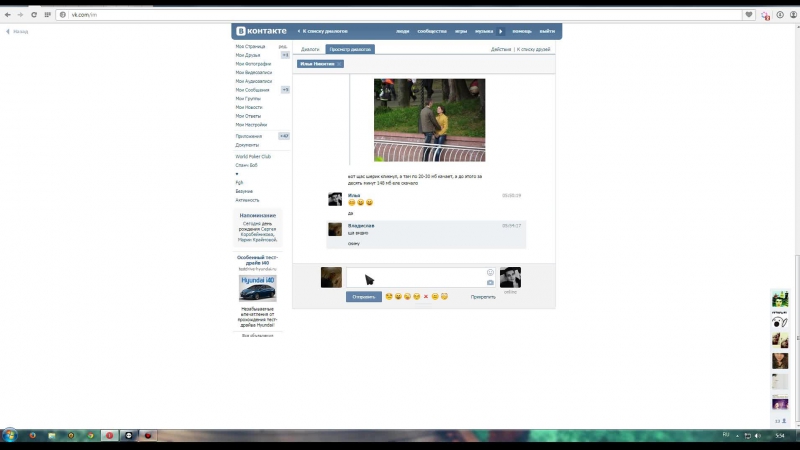Open Мои Новости in sidebar

(x=248, y=107)
